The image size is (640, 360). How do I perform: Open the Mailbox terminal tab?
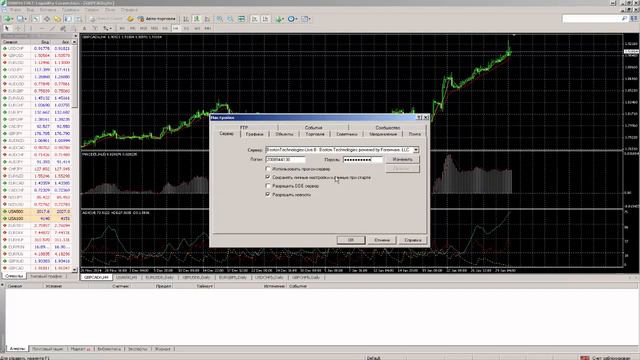[48, 349]
